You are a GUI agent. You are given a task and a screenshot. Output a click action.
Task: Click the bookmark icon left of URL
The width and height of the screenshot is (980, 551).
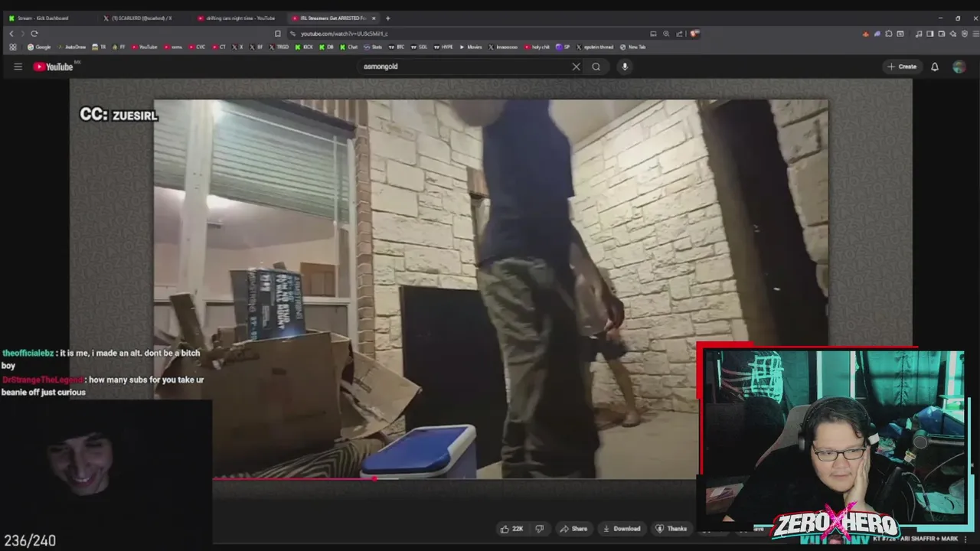pyautogui.click(x=278, y=34)
